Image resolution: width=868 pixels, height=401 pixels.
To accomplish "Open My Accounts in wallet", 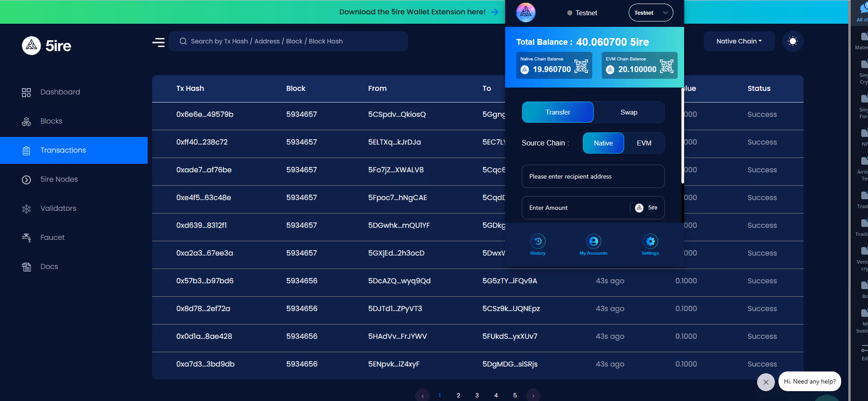I will 593,242.
